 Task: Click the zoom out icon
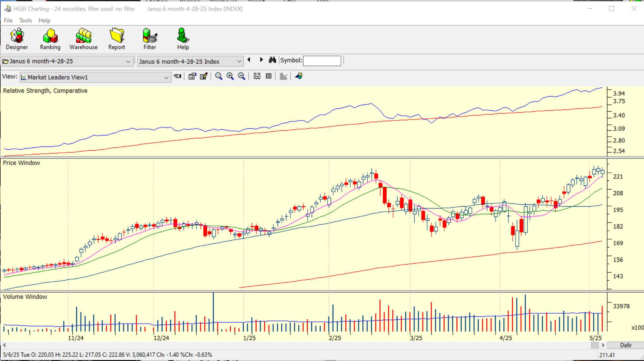coord(241,76)
